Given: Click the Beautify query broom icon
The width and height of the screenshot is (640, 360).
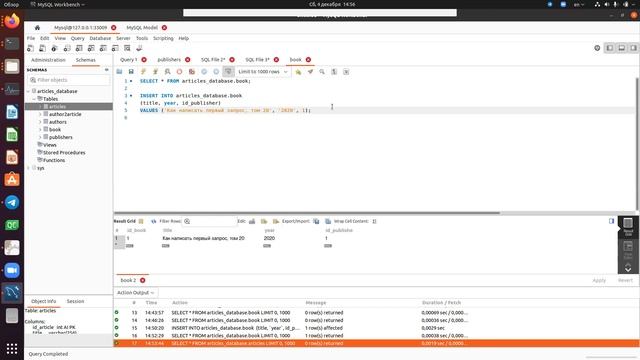Looking at the screenshot, I should 310,71.
